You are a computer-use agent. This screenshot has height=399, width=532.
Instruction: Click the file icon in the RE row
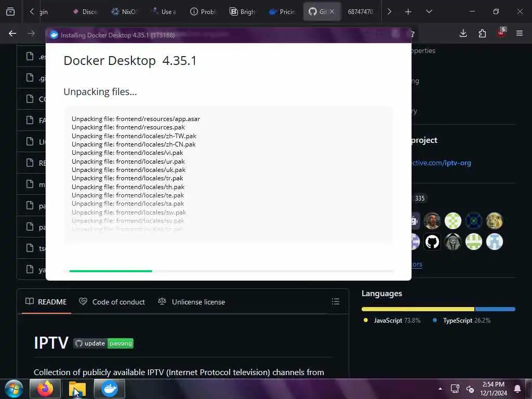[30, 163]
